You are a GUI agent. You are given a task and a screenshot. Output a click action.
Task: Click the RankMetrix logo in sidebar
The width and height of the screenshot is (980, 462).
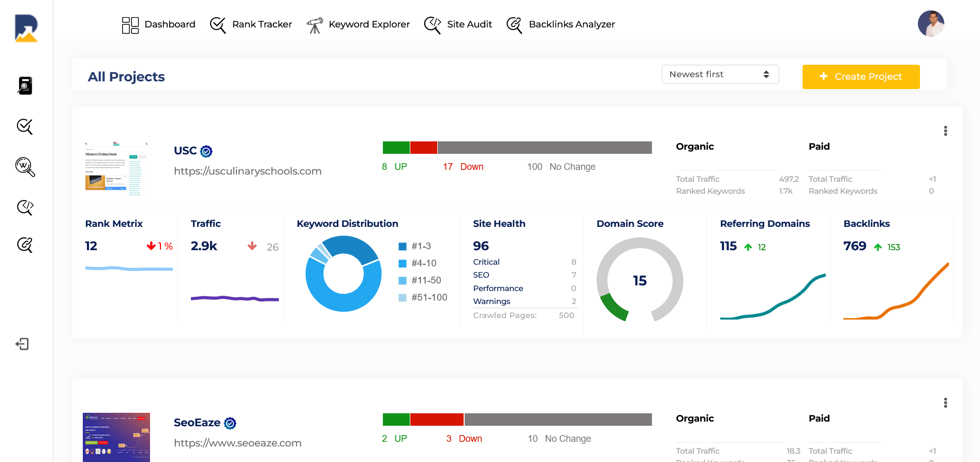26,28
